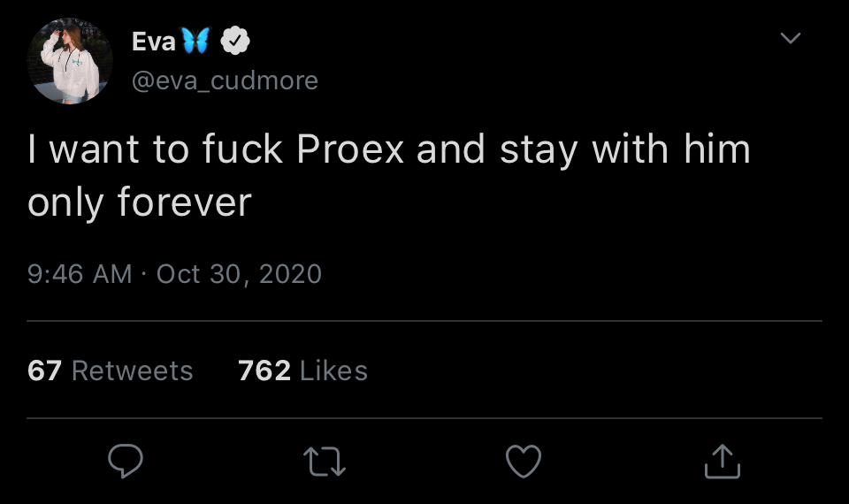This screenshot has width=849, height=504.
Task: View the 67 Retweets list
Action: [110, 370]
